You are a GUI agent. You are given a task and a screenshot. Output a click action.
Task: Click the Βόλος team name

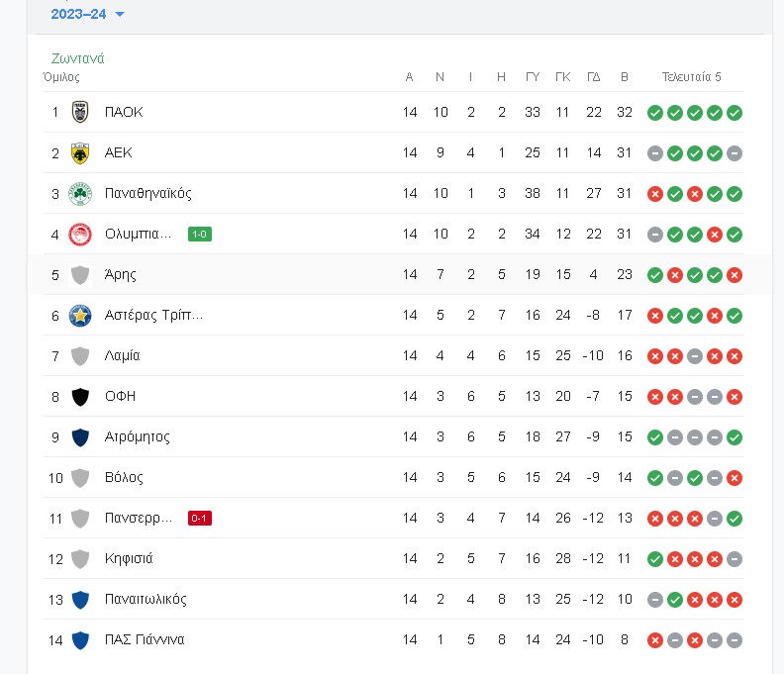click(x=124, y=477)
